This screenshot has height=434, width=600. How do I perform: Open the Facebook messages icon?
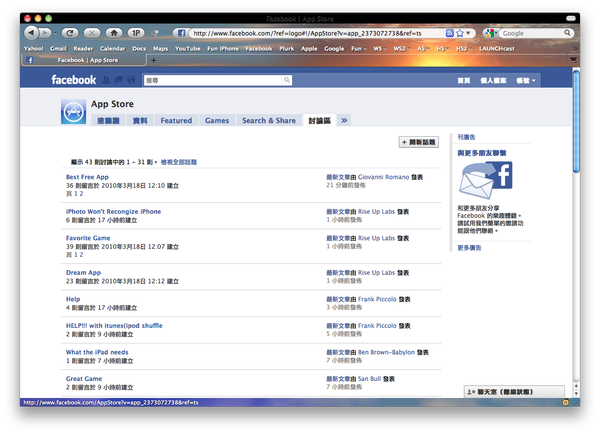[x=119, y=80]
